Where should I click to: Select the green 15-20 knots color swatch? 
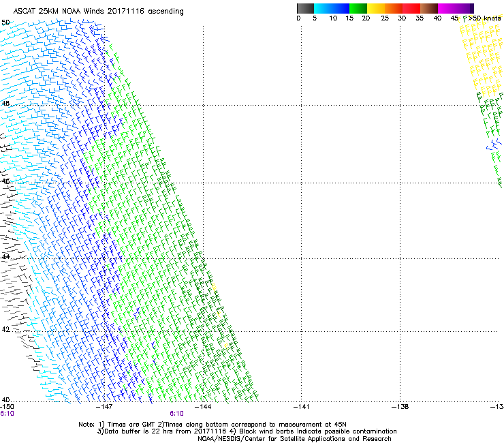pos(358,8)
